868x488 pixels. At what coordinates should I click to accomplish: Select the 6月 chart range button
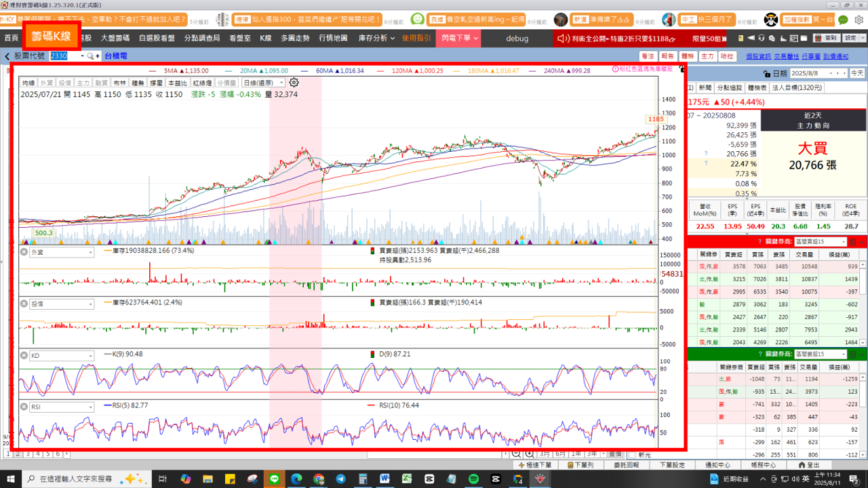click(560, 454)
